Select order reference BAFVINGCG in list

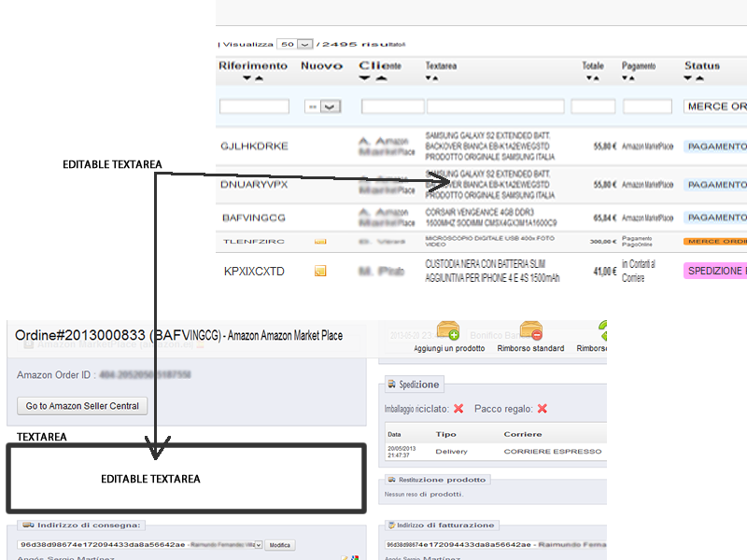(253, 218)
